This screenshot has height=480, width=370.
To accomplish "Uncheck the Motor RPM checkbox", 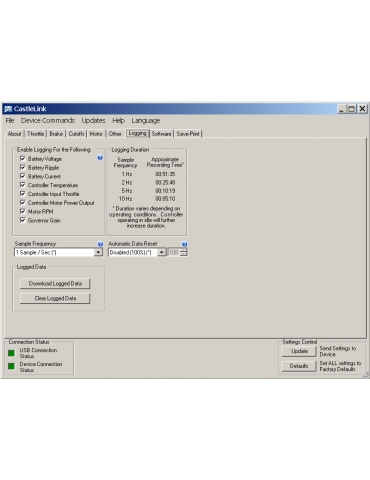I will coord(23,211).
